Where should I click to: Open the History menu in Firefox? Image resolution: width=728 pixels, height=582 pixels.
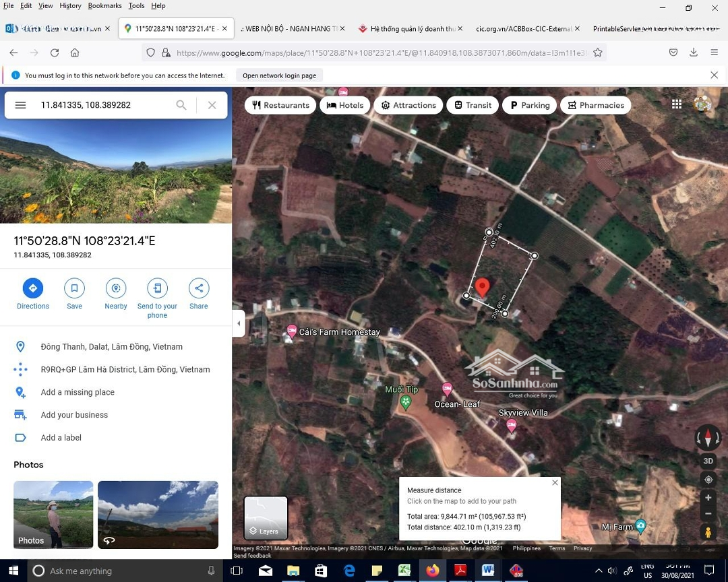[70, 5]
